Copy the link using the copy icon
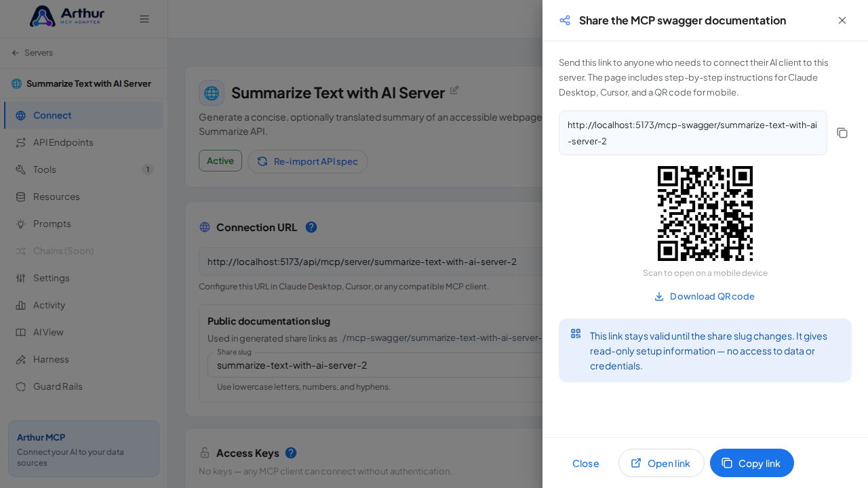 click(842, 133)
